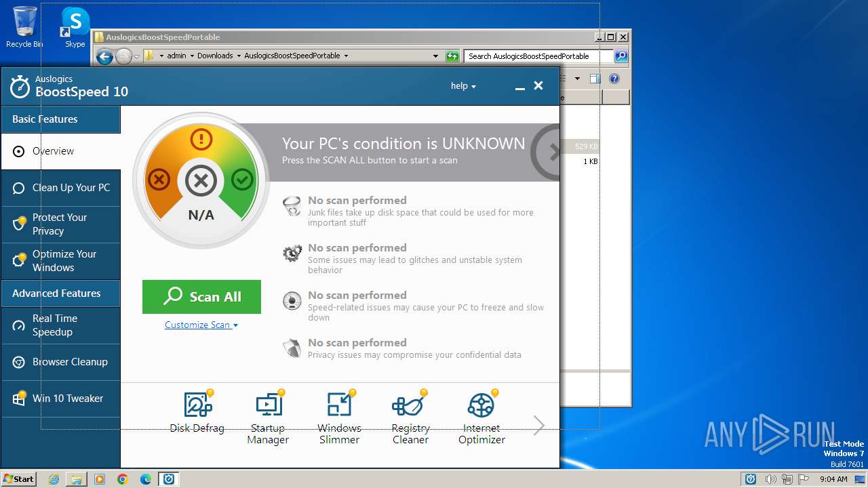Click the yellow exclamation icon on gauge
Image resolution: width=868 pixels, height=488 pixels.
pyautogui.click(x=201, y=140)
